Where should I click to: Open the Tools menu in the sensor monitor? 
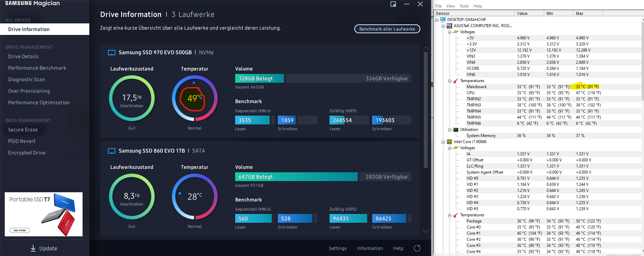tap(464, 6)
